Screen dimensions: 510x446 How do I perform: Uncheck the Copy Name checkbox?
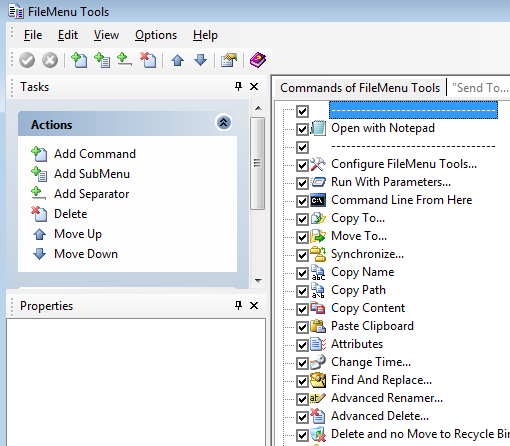302,273
